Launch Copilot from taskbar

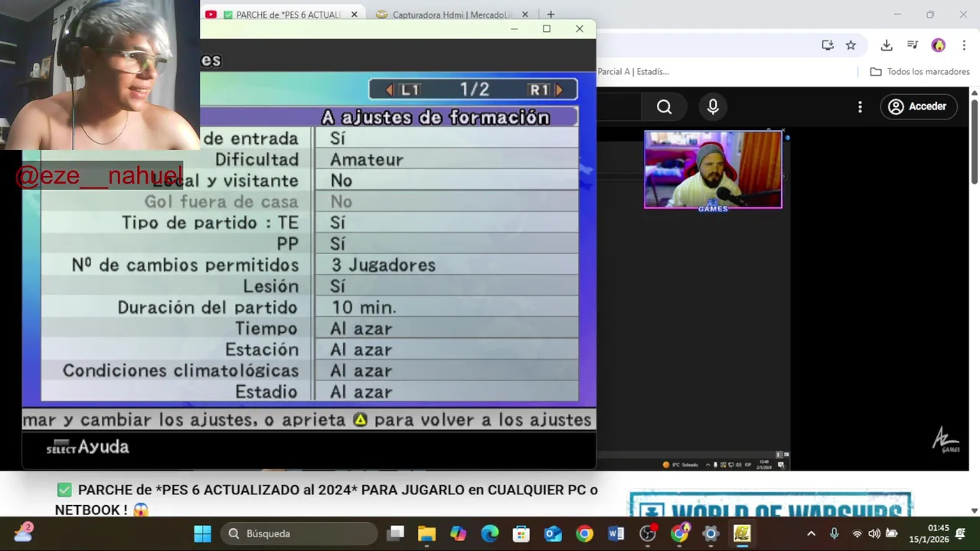click(x=458, y=533)
